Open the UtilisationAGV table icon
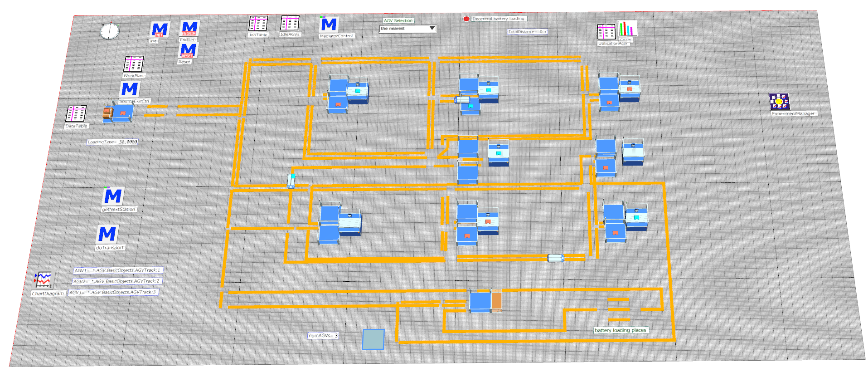This screenshot has width=868, height=377. click(606, 32)
